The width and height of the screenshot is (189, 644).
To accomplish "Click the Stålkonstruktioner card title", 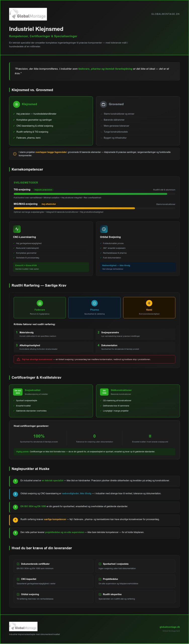I will 121,390.
